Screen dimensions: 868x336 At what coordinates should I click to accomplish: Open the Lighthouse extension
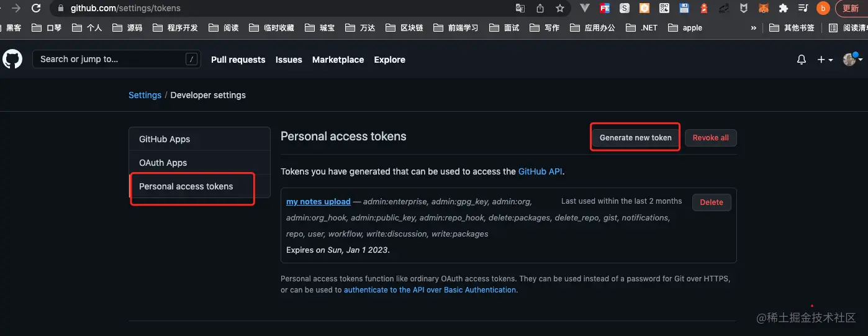pyautogui.click(x=704, y=8)
